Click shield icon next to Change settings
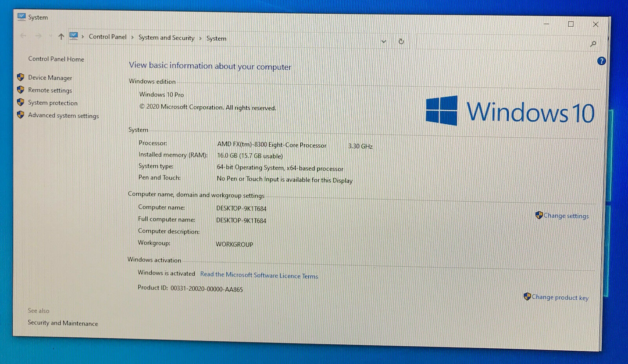 (539, 215)
